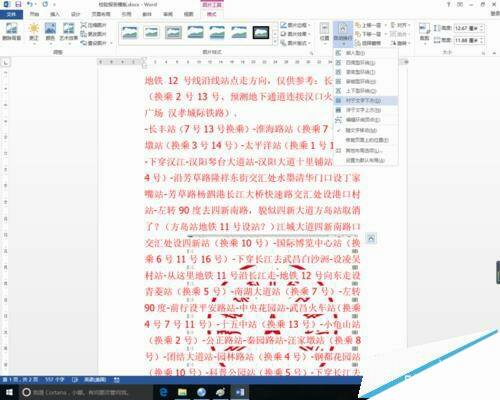Open the Rotate objects tool
The width and height of the screenshot is (500, 400).
point(399,43)
